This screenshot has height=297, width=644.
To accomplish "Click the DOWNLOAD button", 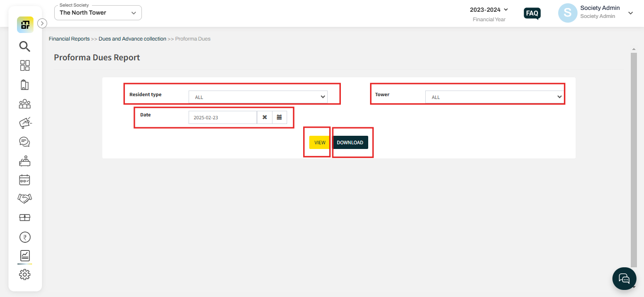I will [x=350, y=142].
